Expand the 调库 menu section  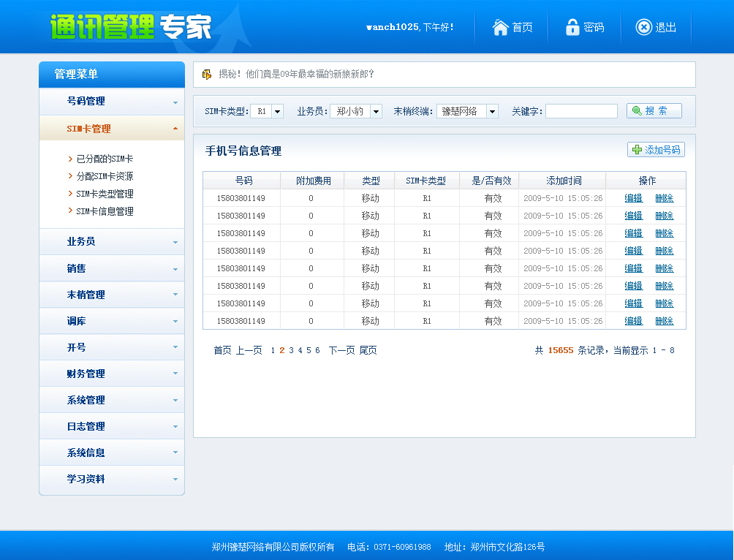click(112, 321)
